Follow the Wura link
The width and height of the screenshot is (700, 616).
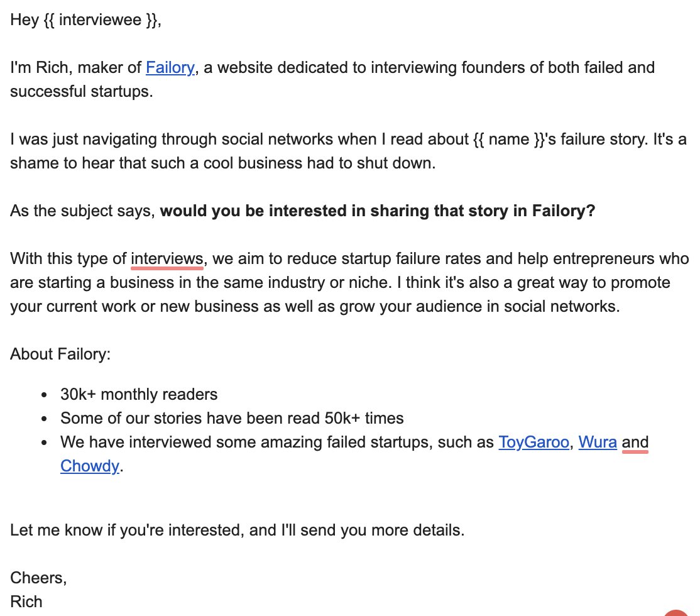[598, 442]
